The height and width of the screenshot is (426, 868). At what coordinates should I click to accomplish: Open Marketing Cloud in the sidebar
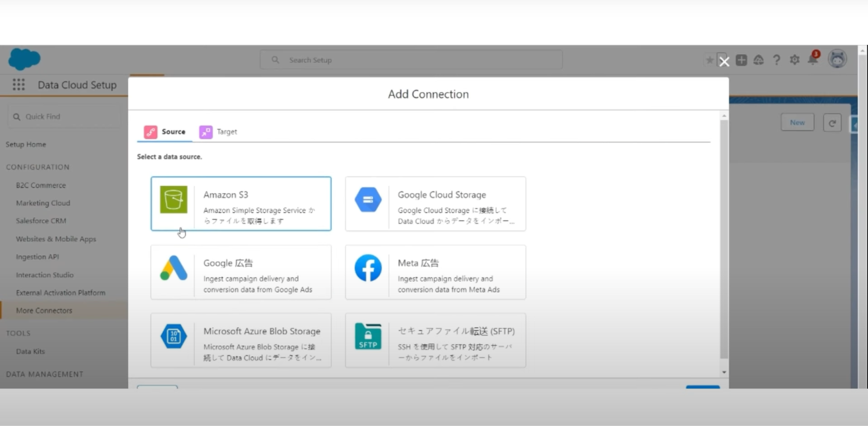[43, 203]
